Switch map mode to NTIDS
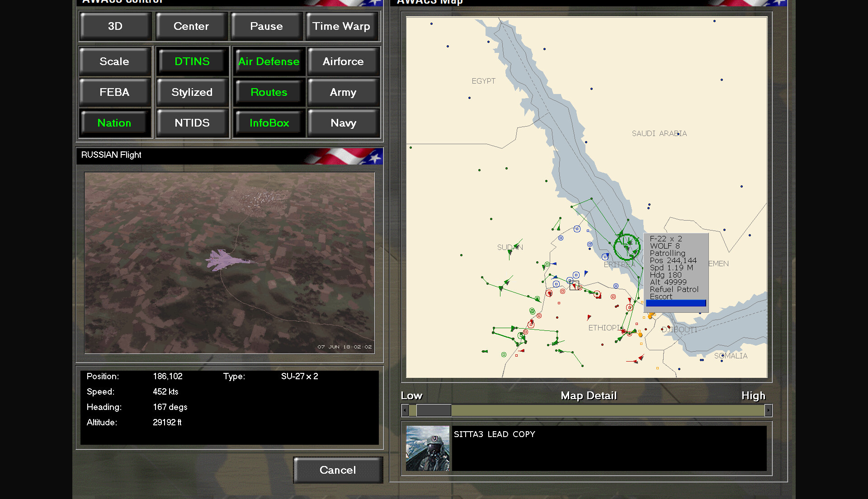 coord(192,123)
